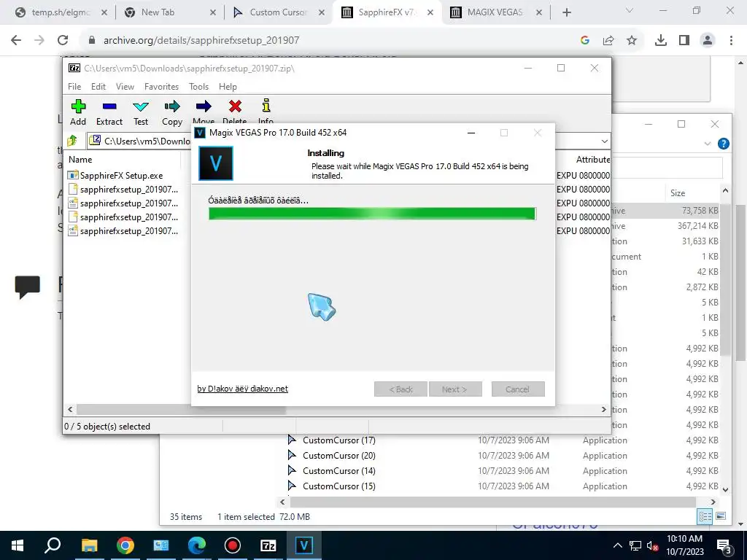This screenshot has height=560, width=747.
Task: Toggle the Chrome side panel icon
Action: click(684, 41)
